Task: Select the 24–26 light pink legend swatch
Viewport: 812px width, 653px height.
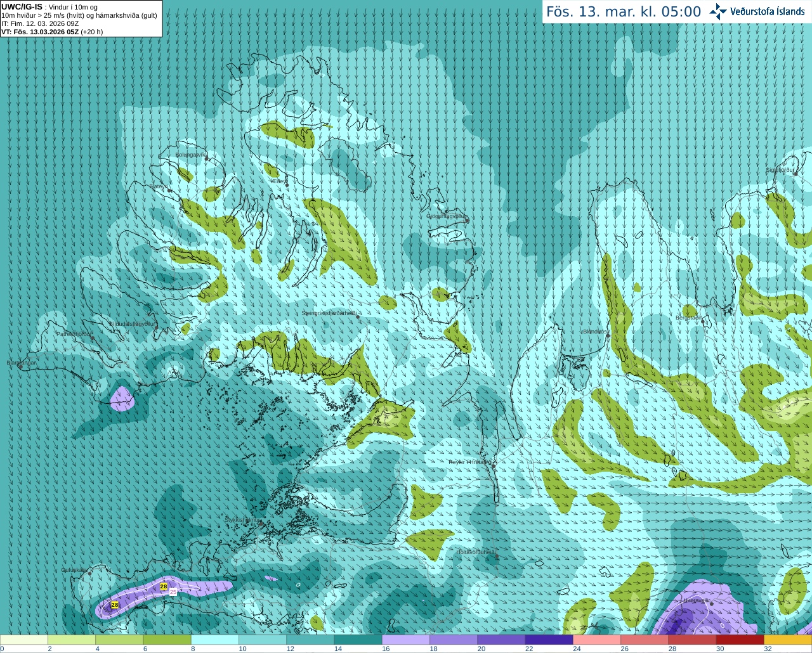Action: click(597, 640)
